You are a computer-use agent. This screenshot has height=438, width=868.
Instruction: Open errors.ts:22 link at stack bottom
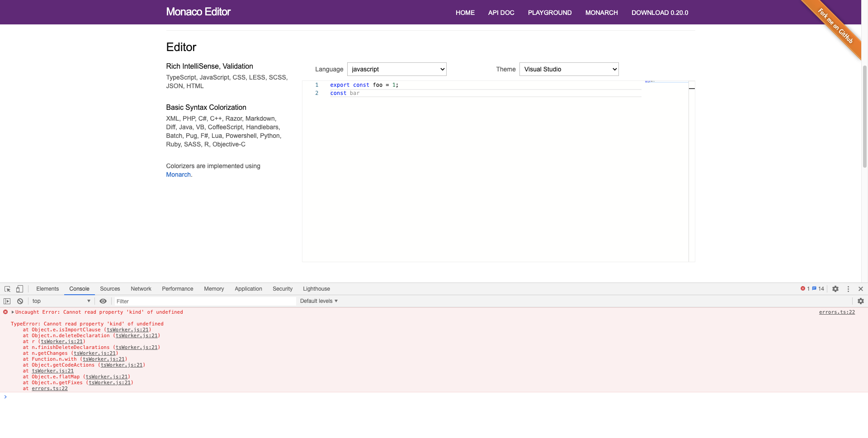[x=50, y=388]
